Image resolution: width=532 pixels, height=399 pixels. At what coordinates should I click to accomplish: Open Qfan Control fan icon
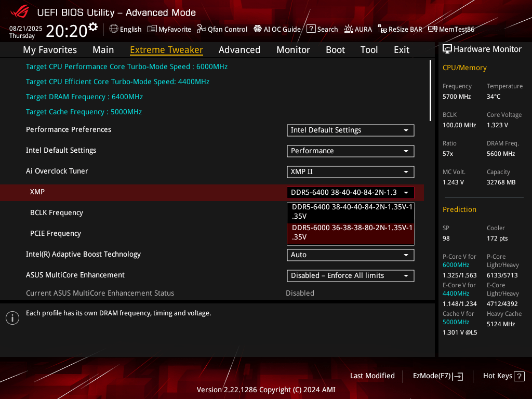click(202, 29)
